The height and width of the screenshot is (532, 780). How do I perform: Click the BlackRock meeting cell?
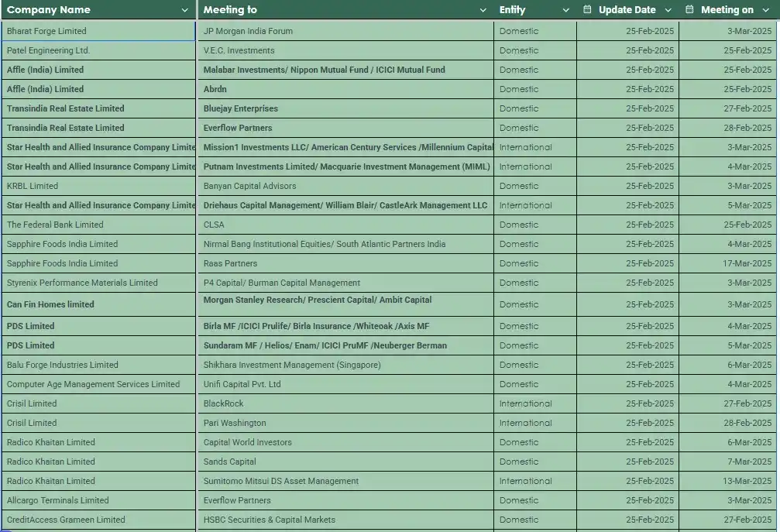click(x=345, y=403)
